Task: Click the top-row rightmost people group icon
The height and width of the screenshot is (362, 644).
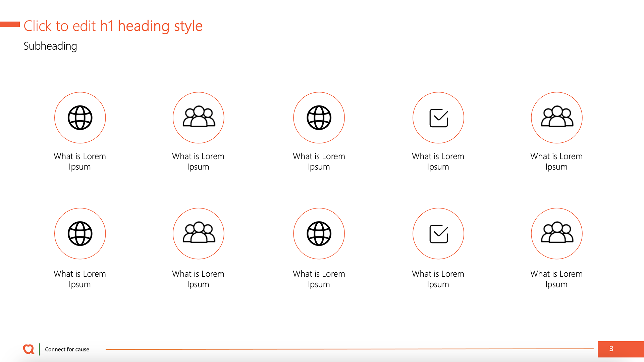Action: tap(557, 117)
